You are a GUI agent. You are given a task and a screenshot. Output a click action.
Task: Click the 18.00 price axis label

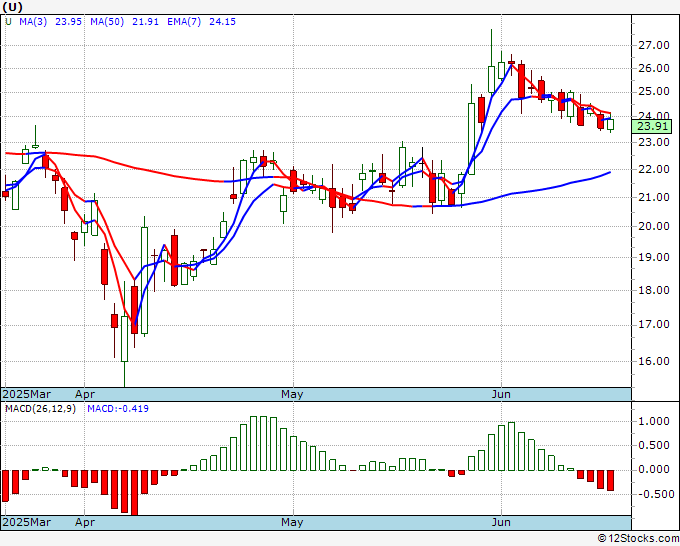pos(653,290)
